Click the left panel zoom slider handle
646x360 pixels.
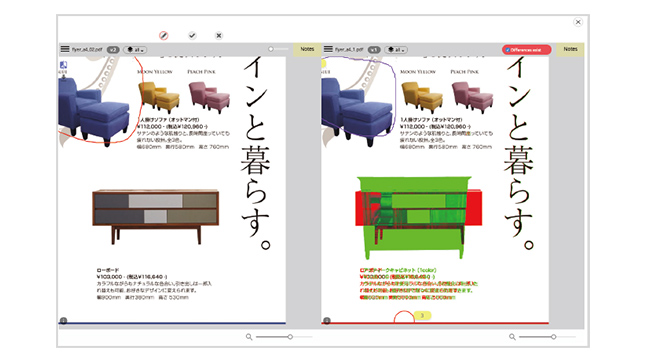point(290,337)
